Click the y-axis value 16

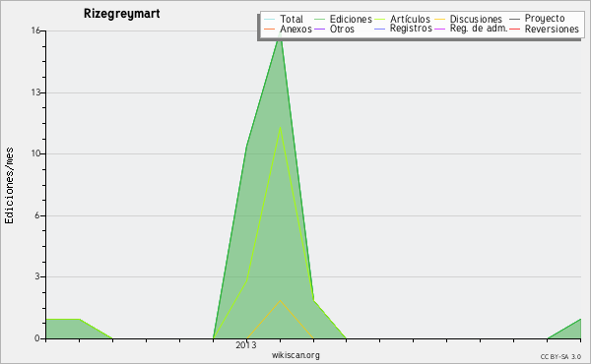pos(35,30)
